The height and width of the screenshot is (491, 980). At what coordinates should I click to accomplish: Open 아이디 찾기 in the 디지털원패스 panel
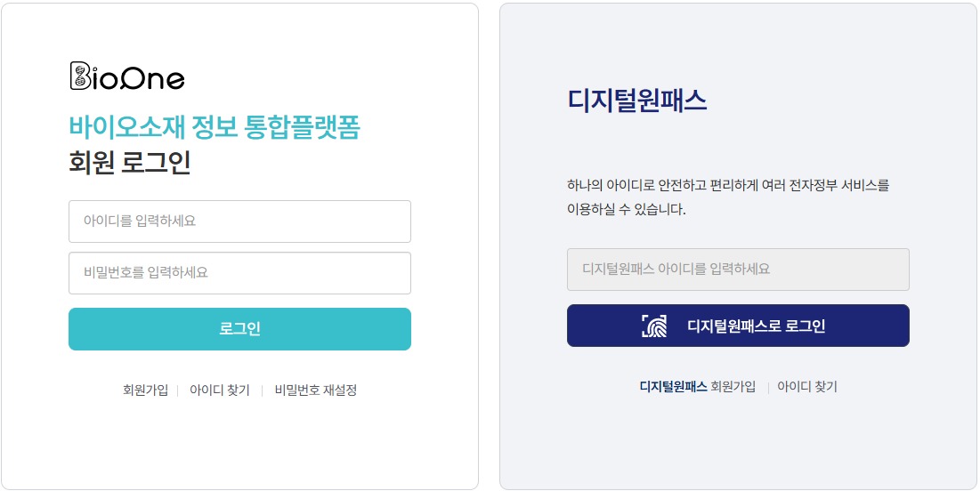[807, 387]
